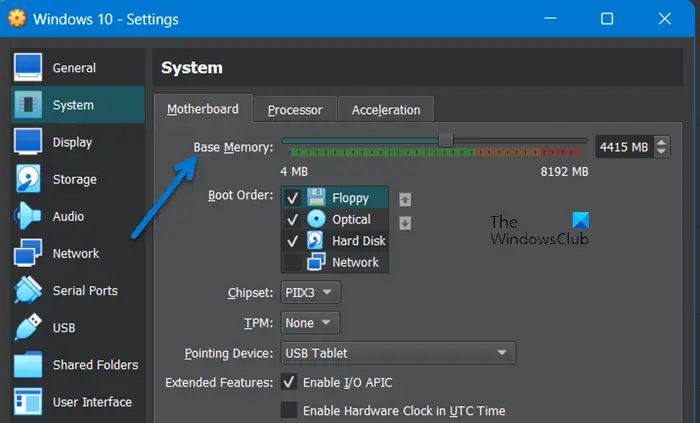Screen dimensions: 700x423
Task: Move boot item down with arrow button
Action: pos(405,223)
